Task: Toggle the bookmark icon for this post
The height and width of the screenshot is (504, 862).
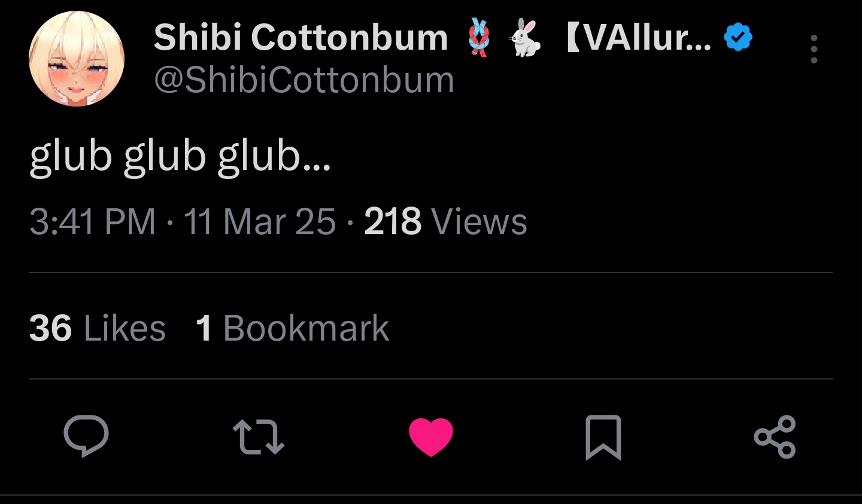Action: tap(603, 437)
